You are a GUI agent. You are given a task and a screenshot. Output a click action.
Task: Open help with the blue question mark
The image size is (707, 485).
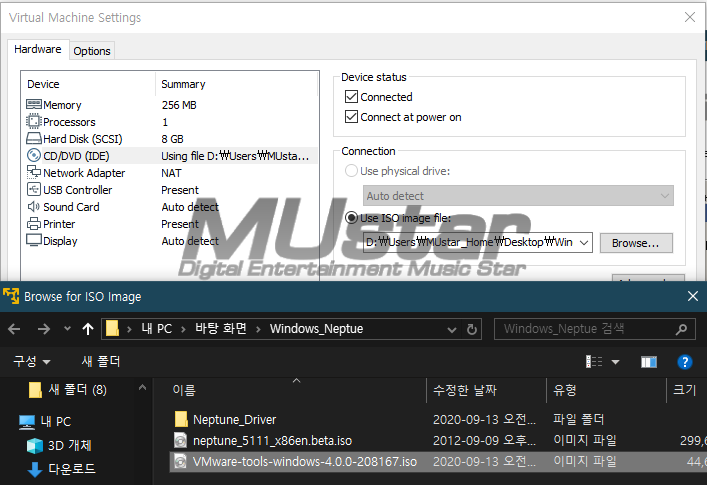coord(684,361)
